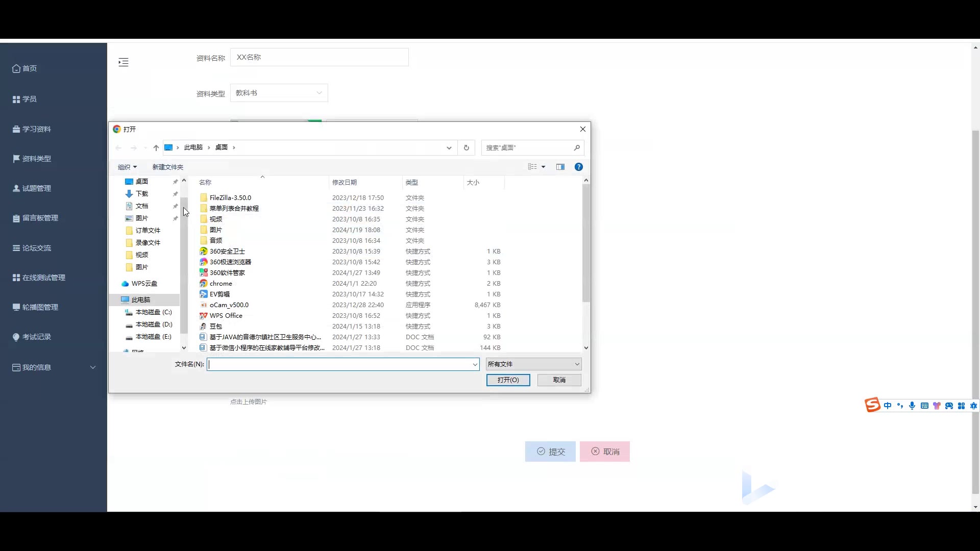Click the up-directory arrow icon
Image resolution: width=980 pixels, height=551 pixels.
tap(156, 147)
